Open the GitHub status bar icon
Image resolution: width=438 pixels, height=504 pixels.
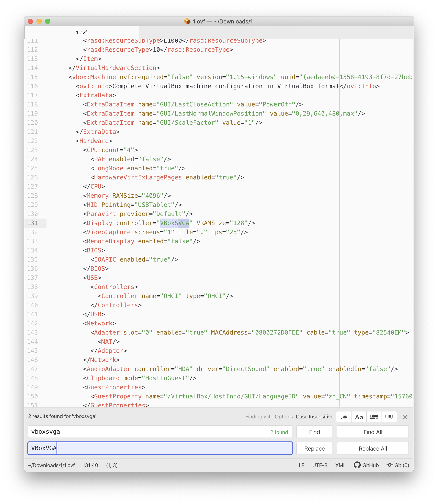point(366,465)
